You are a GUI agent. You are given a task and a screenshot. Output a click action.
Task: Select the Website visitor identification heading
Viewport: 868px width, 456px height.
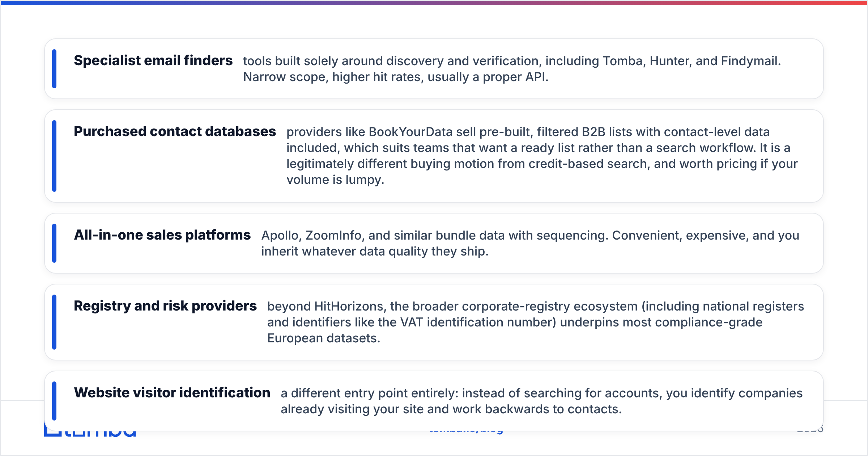[x=172, y=393]
